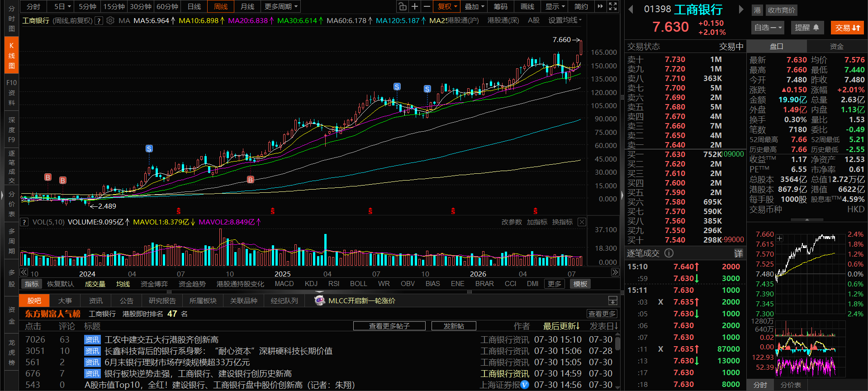Click the fast-forward arrows icon in the chart toolbar
Screen dimensions: 868x391
[x=600, y=6]
